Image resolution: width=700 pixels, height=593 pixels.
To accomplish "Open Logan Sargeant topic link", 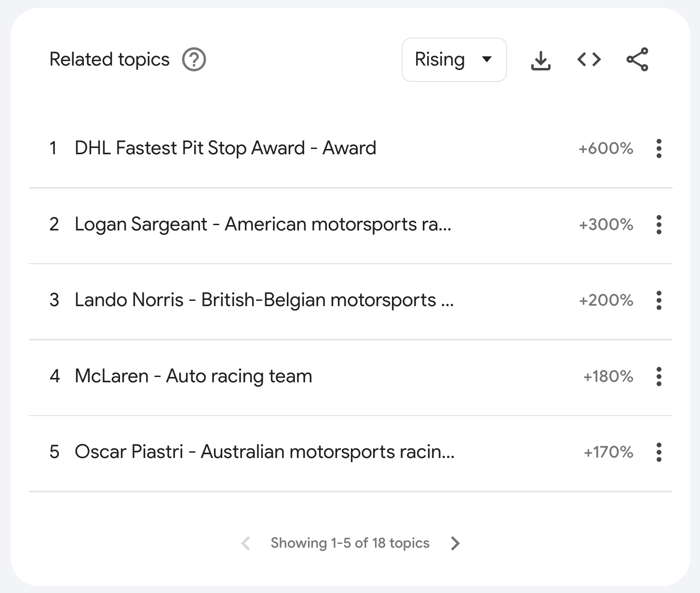I will point(263,224).
